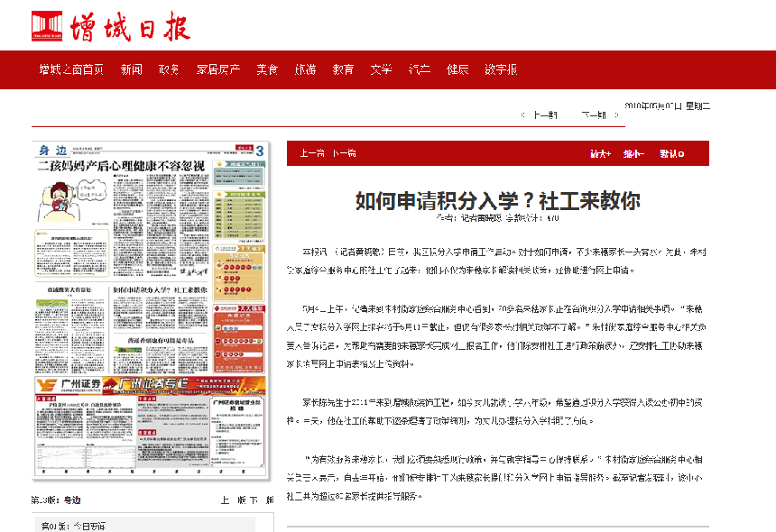Click the 增城日报 logo
The width and height of the screenshot is (776, 532).
(111, 27)
